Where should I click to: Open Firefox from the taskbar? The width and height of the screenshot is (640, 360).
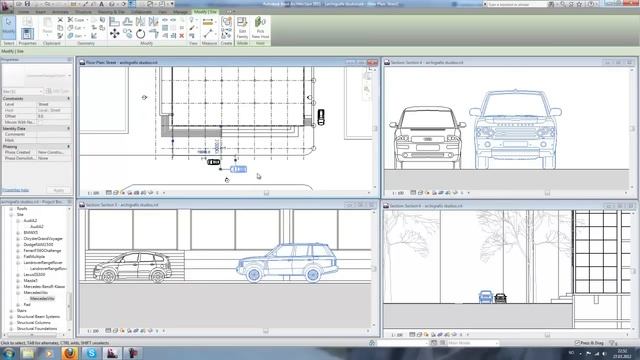[70, 353]
